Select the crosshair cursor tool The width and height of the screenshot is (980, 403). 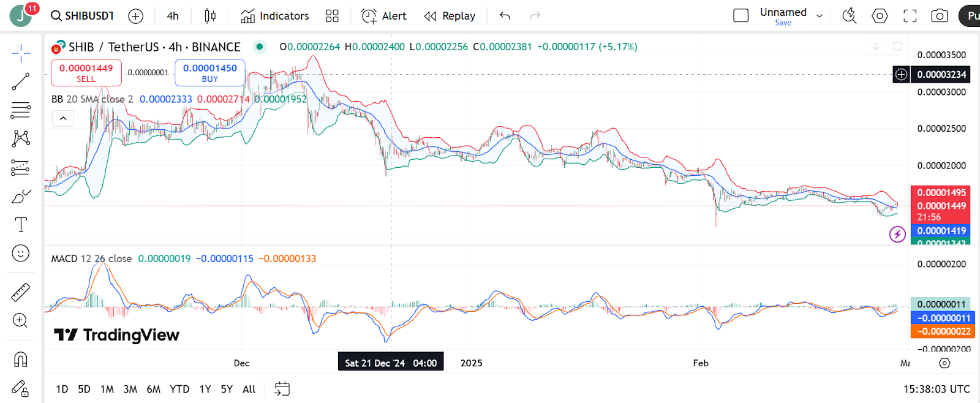[x=21, y=53]
